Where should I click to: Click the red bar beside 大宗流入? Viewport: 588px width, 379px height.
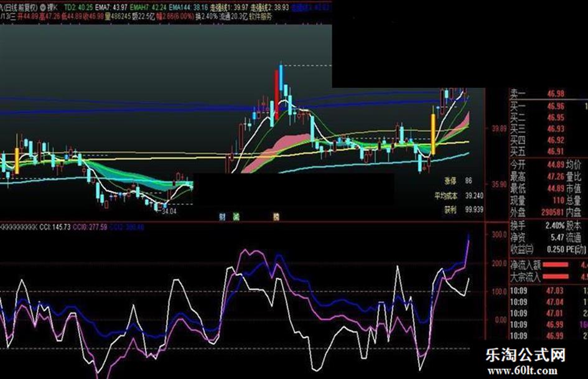[x=556, y=277]
